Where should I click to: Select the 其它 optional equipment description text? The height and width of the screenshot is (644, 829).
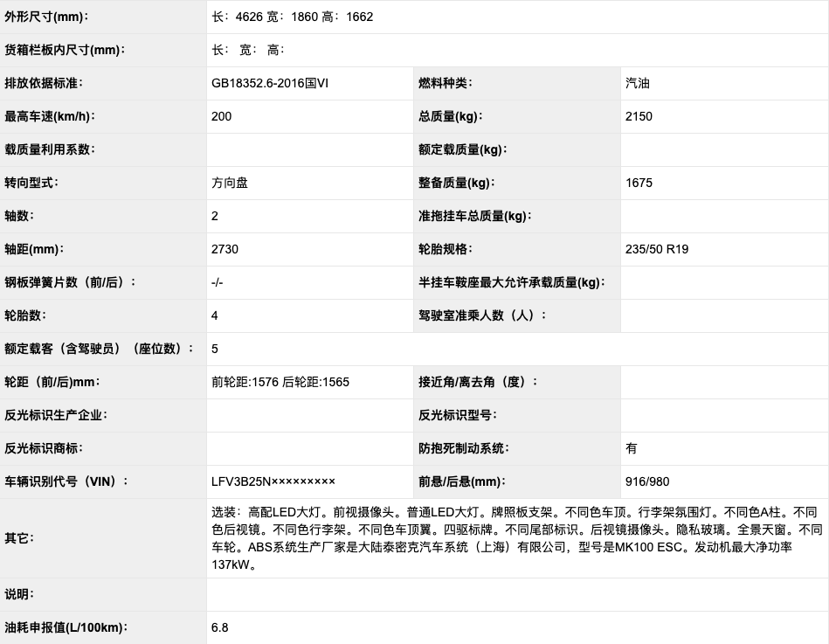[515, 537]
